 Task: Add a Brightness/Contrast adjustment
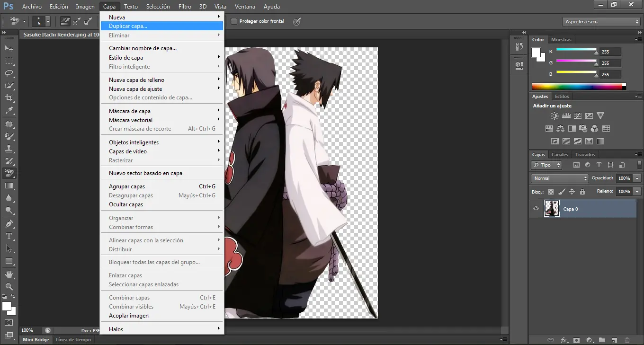(x=555, y=115)
